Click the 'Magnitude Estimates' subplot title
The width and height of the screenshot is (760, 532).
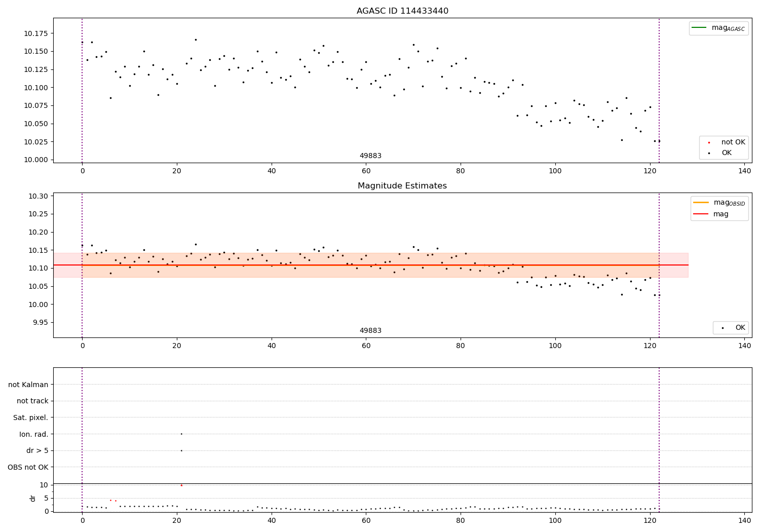(402, 185)
